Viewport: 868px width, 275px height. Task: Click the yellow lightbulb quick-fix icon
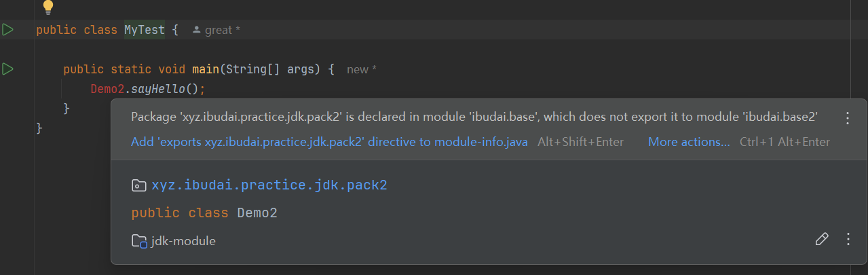pyautogui.click(x=48, y=6)
